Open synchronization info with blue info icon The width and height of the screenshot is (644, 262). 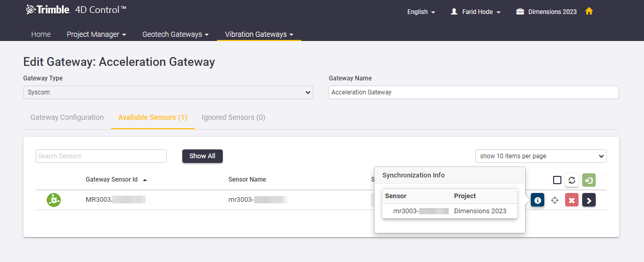pos(538,200)
